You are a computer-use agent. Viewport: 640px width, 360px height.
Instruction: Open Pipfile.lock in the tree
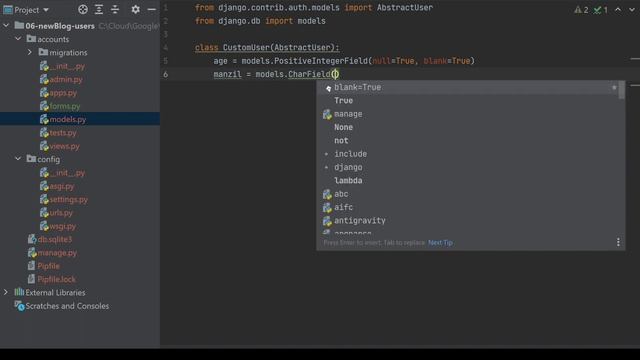[x=56, y=280]
